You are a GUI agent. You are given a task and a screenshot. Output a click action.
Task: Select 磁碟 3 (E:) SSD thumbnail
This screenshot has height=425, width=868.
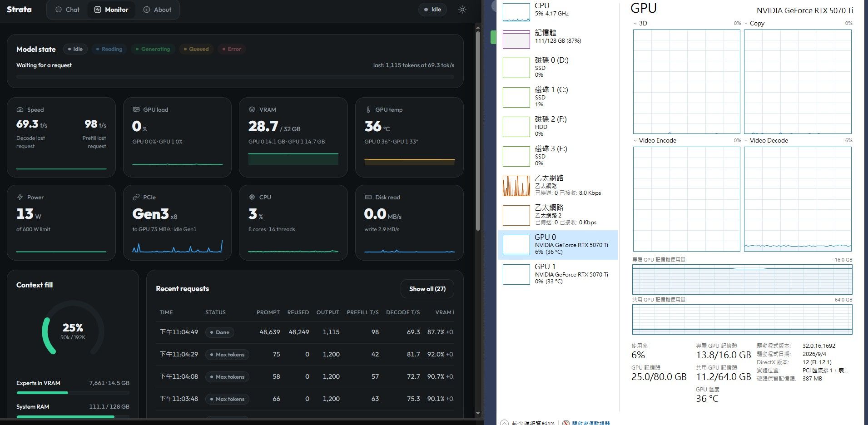point(516,157)
